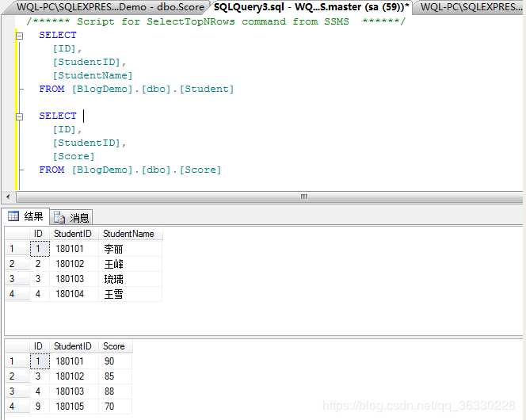The image size is (526, 420).
Task: Open the 消息 messages tab
Action: (x=71, y=218)
